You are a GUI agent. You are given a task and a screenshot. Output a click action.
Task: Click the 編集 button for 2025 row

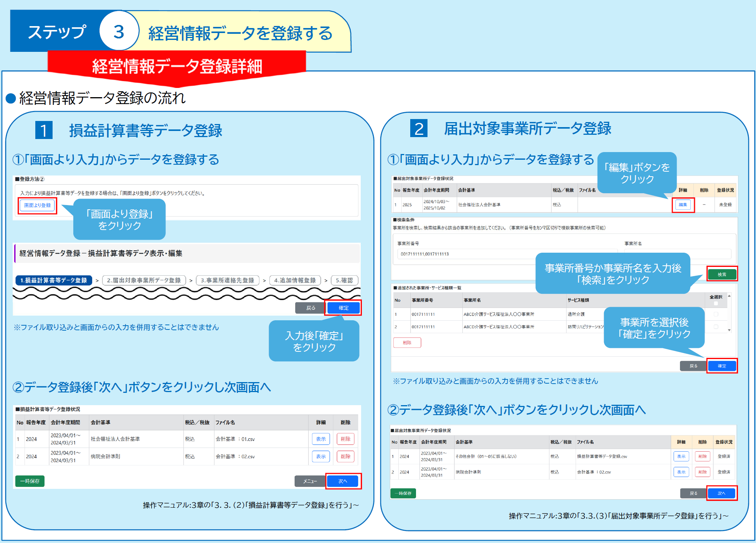pyautogui.click(x=683, y=205)
